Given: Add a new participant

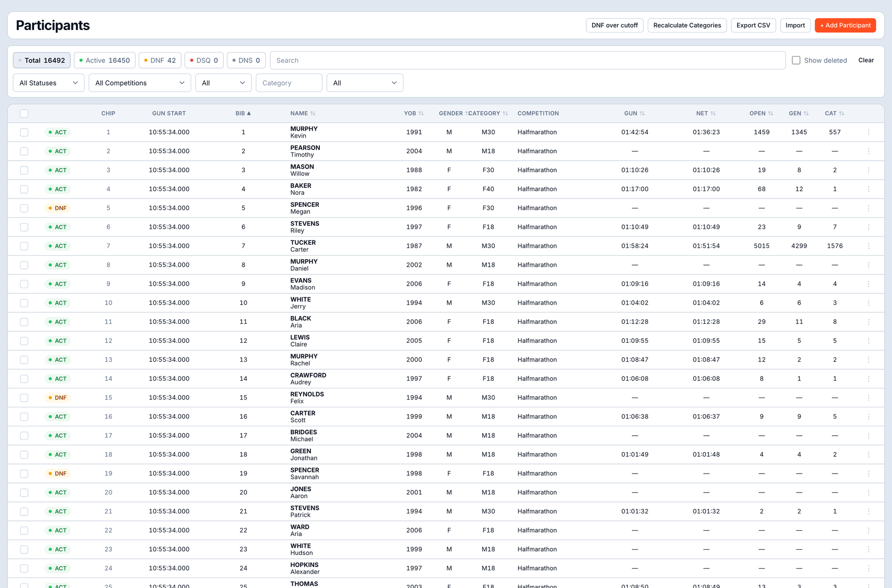Looking at the screenshot, I should click(x=845, y=25).
